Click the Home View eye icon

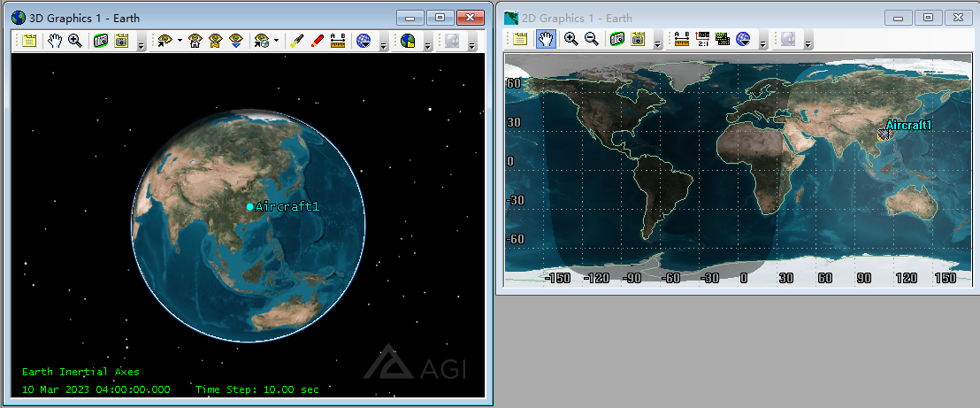pyautogui.click(x=195, y=42)
